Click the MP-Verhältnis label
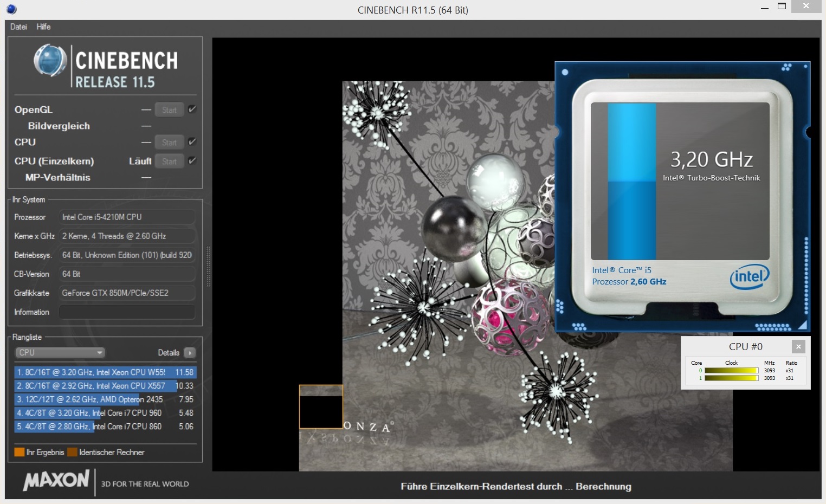 [58, 177]
